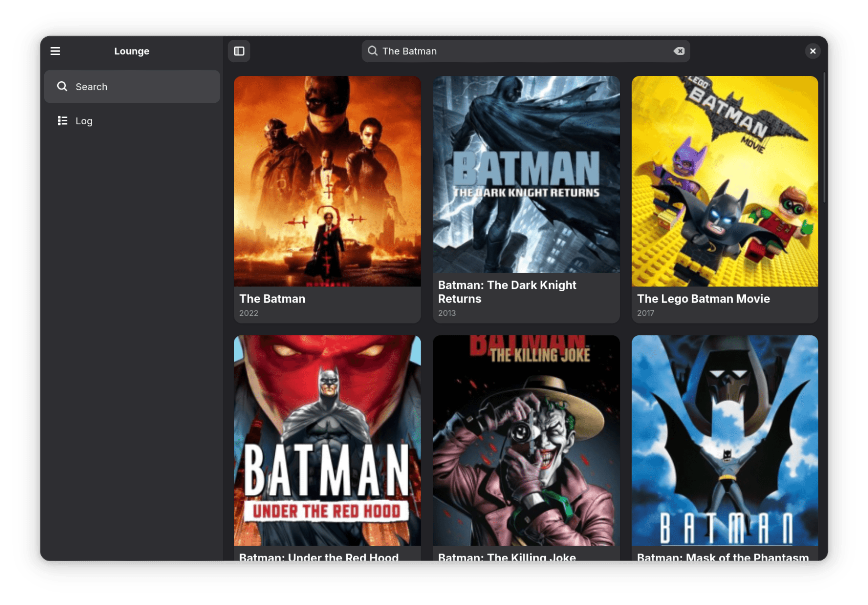868x605 pixels.
Task: Open Batman: The Dark Knight Returns poster
Action: tap(526, 175)
